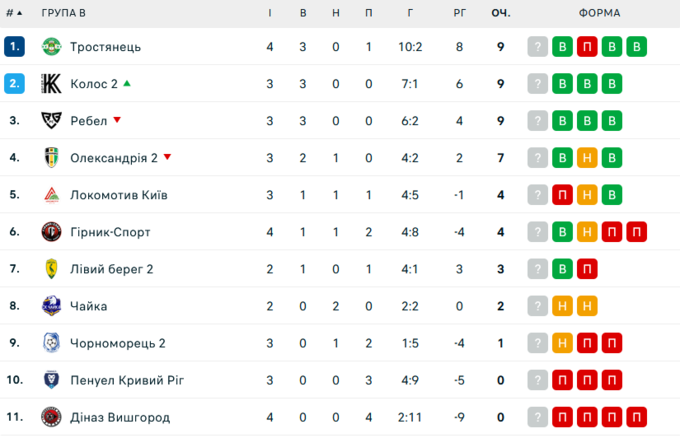Click the Гірник-Спорт club badge
680x438 pixels.
(x=51, y=232)
